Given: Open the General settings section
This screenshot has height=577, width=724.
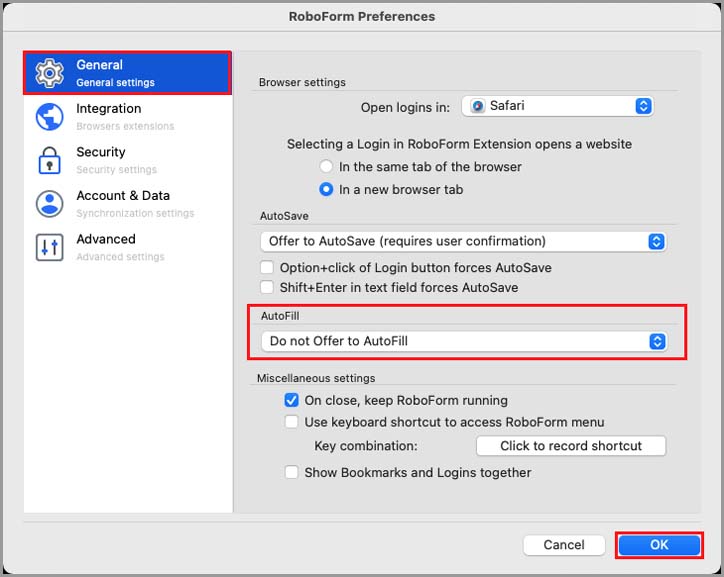Looking at the screenshot, I should [127, 73].
